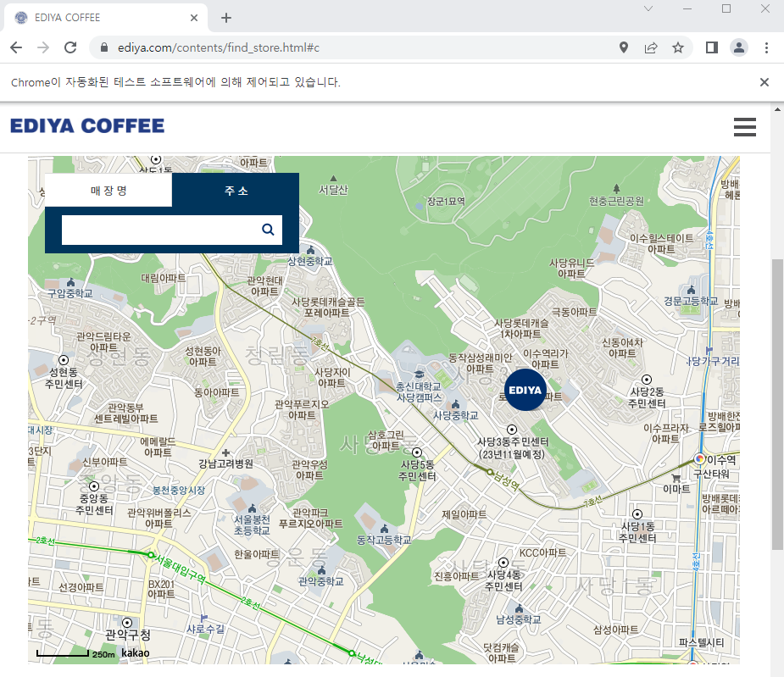
Task: Click the 강남고려병원 hospital label
Action: (x=226, y=463)
